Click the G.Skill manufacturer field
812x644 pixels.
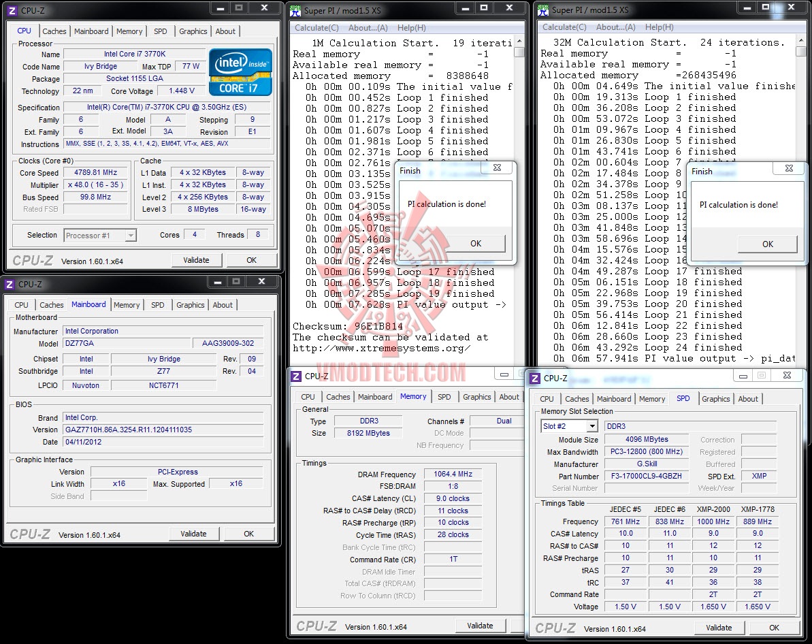point(647,464)
